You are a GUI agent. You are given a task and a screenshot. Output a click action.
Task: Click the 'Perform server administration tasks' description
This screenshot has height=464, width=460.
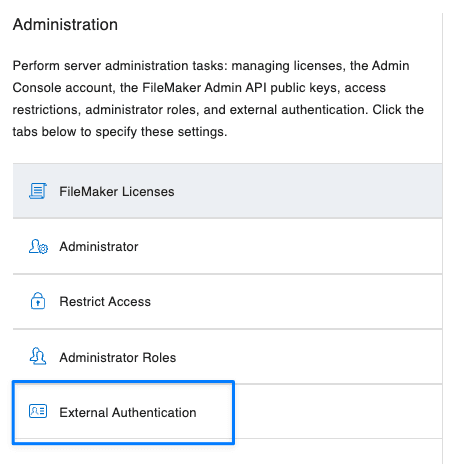(218, 99)
